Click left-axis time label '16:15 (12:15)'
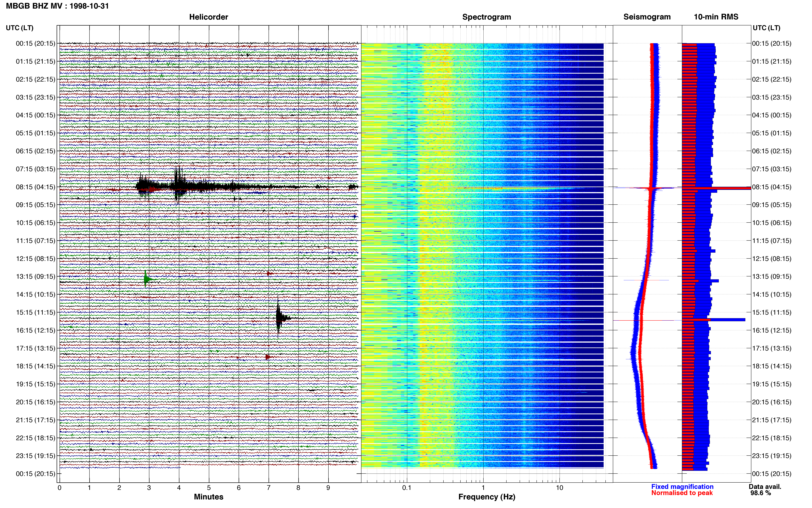 (x=35, y=331)
